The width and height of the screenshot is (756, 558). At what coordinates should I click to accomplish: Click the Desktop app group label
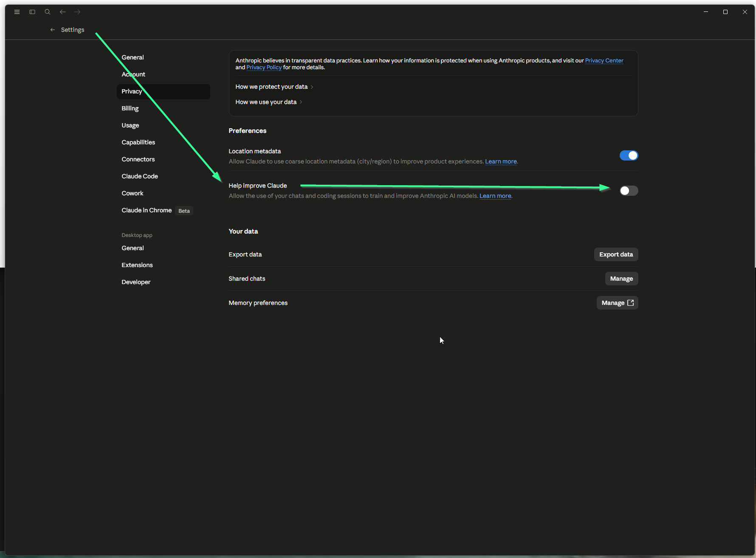(x=137, y=235)
